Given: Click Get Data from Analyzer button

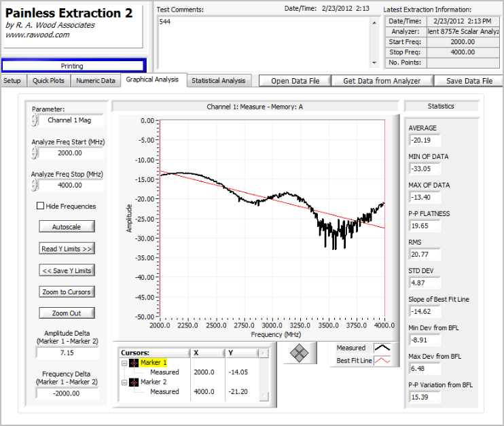Looking at the screenshot, I should point(382,81).
